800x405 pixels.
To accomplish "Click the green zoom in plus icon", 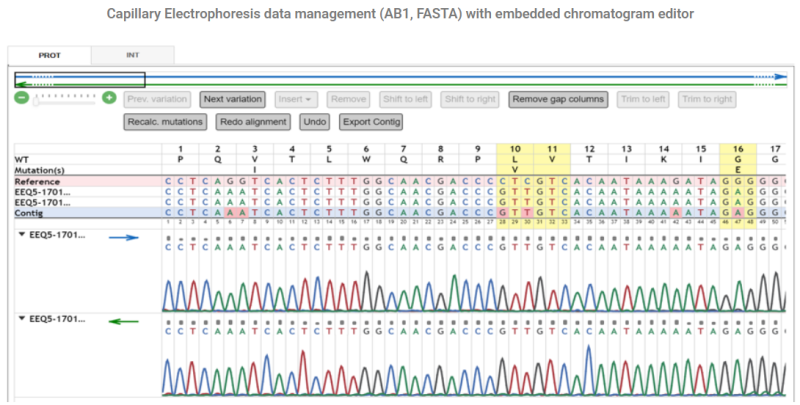I will click(x=109, y=99).
